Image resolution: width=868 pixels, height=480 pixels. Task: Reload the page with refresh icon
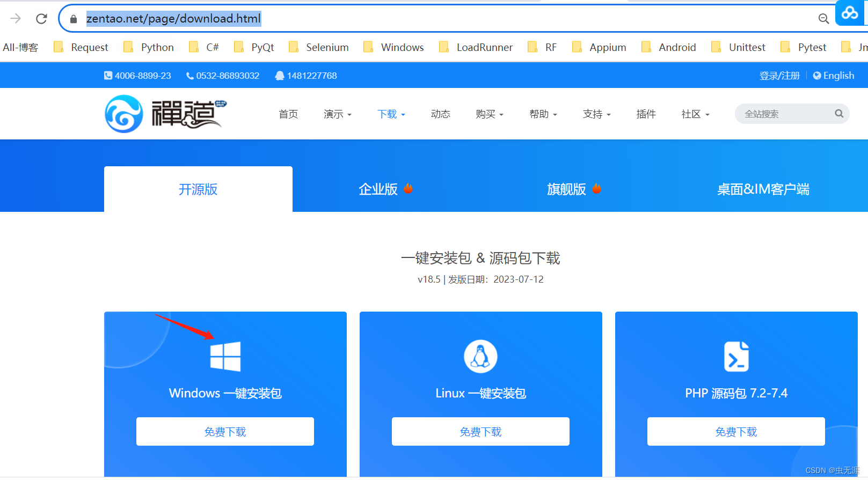click(x=41, y=19)
